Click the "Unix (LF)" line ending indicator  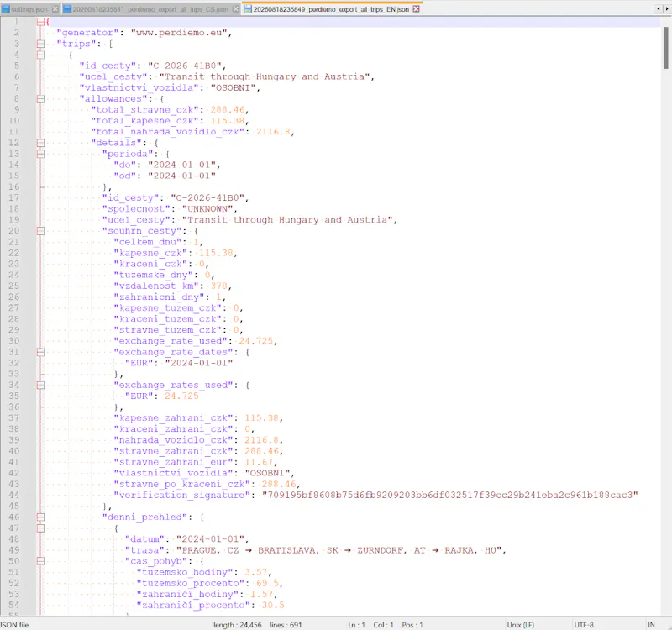521,625
